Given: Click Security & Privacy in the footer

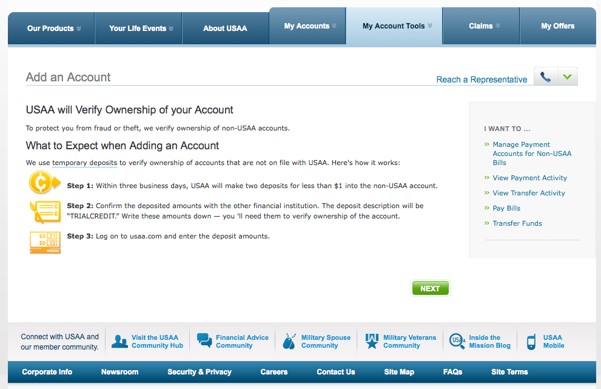Looking at the screenshot, I should 199,372.
